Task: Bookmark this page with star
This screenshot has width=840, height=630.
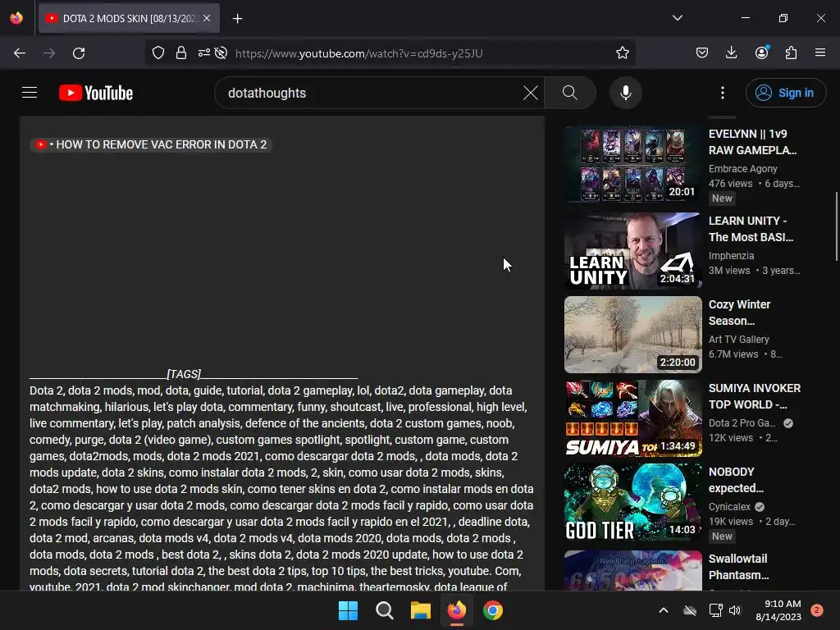Action: click(x=622, y=53)
